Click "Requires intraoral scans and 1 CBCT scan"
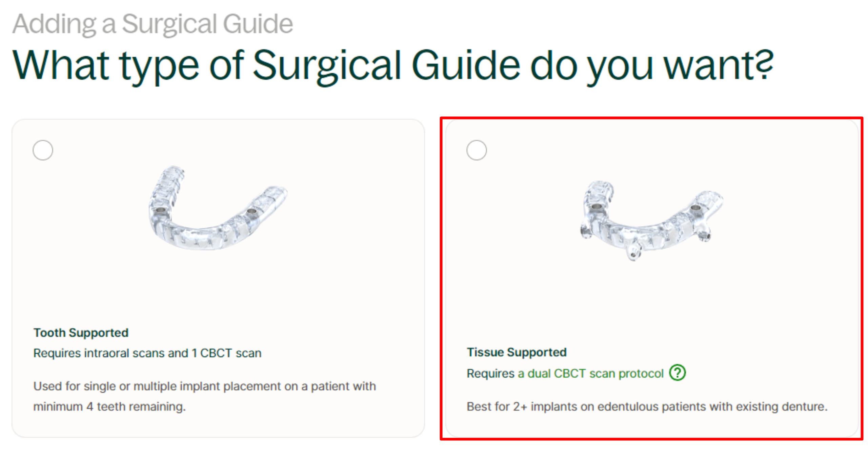The image size is (868, 457). [147, 353]
